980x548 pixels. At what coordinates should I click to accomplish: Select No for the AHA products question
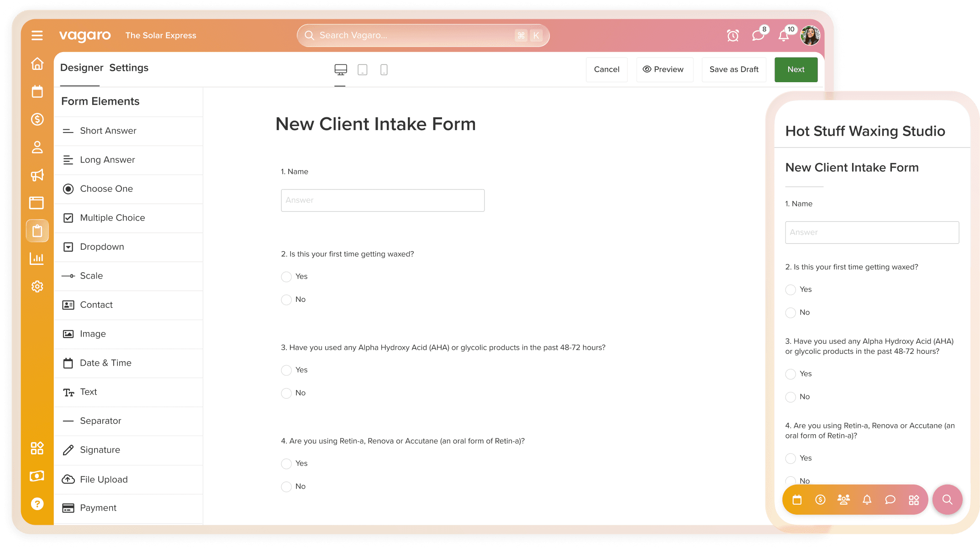[x=286, y=393]
